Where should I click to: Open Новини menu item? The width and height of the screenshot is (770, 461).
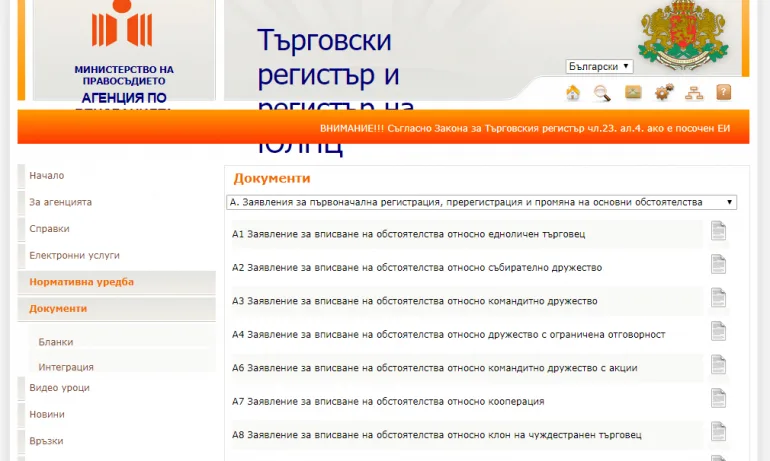click(x=47, y=414)
